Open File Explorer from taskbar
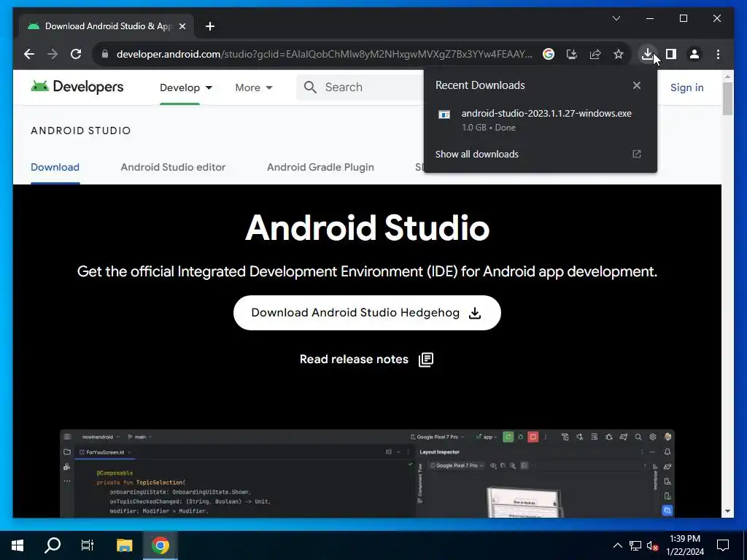This screenshot has height=560, width=747. (124, 545)
